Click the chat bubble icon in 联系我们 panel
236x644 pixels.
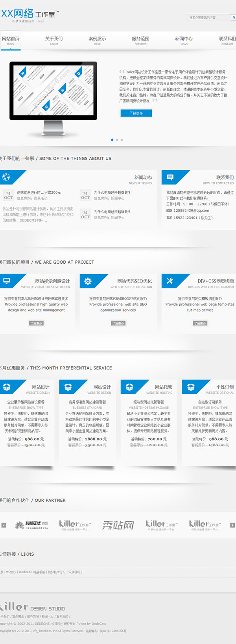click(x=170, y=177)
